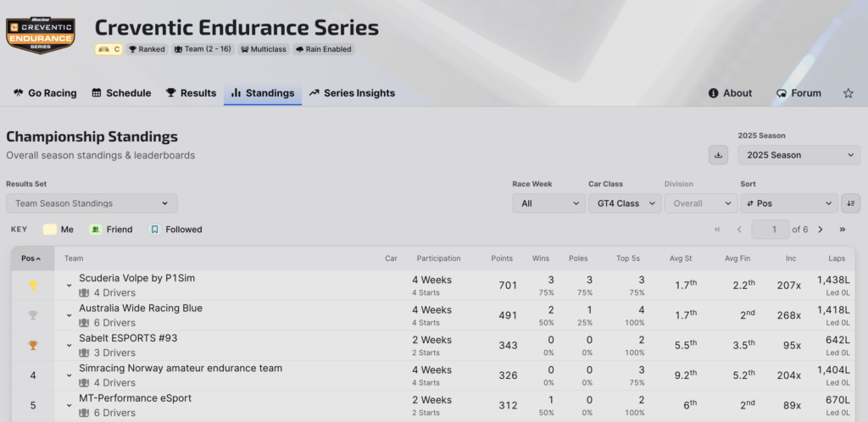Open the Series Insights tab

(352, 93)
